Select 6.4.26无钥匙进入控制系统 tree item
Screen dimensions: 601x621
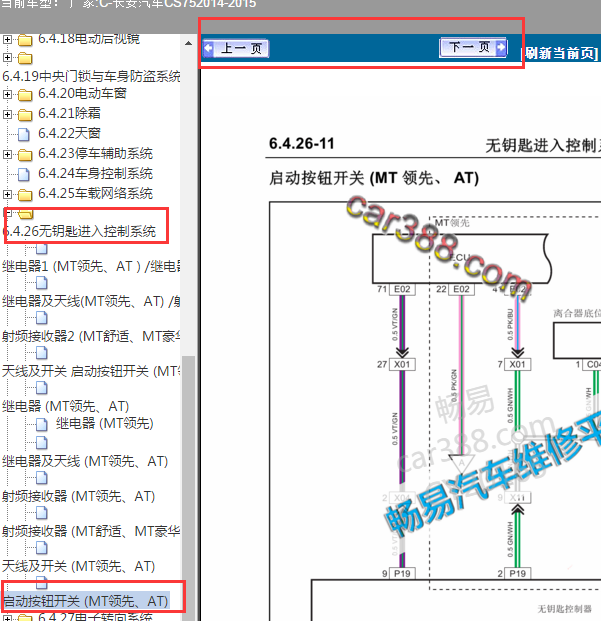[81, 231]
